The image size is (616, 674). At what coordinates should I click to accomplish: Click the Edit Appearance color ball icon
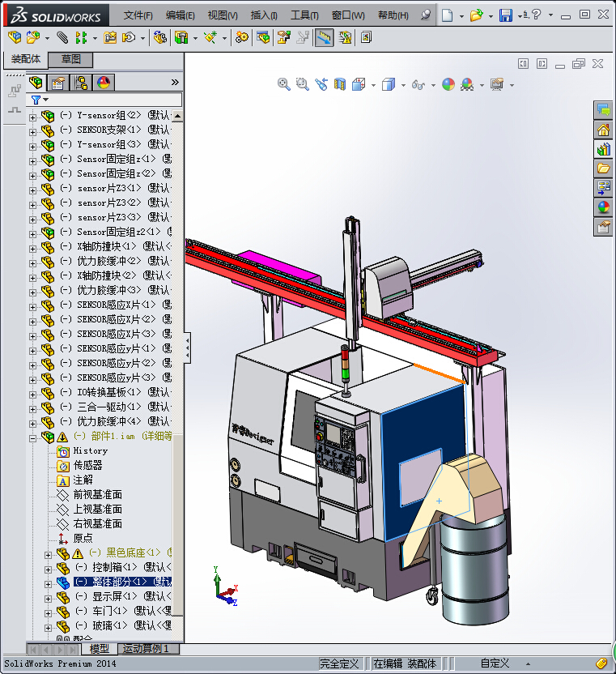(448, 84)
